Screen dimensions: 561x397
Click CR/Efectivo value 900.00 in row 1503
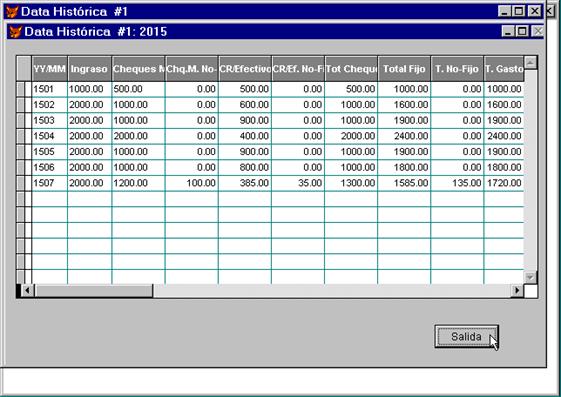pyautogui.click(x=245, y=121)
